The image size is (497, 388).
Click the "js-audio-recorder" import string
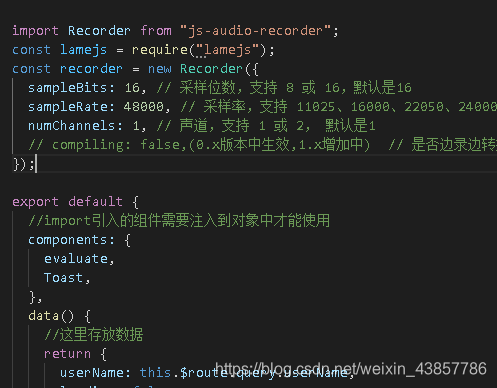click(x=255, y=31)
